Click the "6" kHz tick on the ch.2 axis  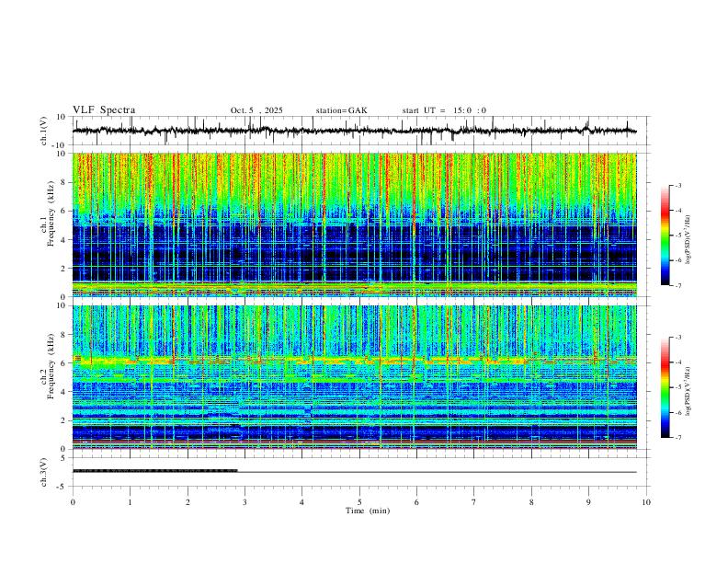[x=64, y=363]
